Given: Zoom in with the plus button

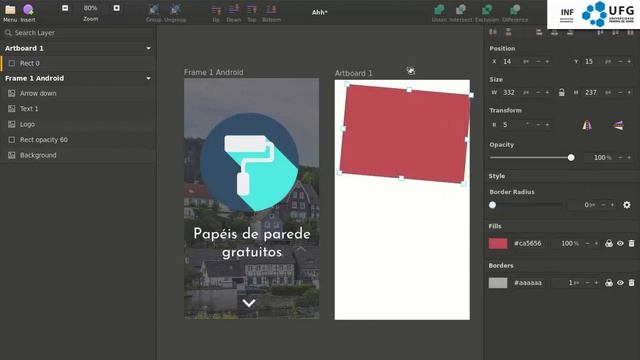Looking at the screenshot, I should click(x=116, y=8).
